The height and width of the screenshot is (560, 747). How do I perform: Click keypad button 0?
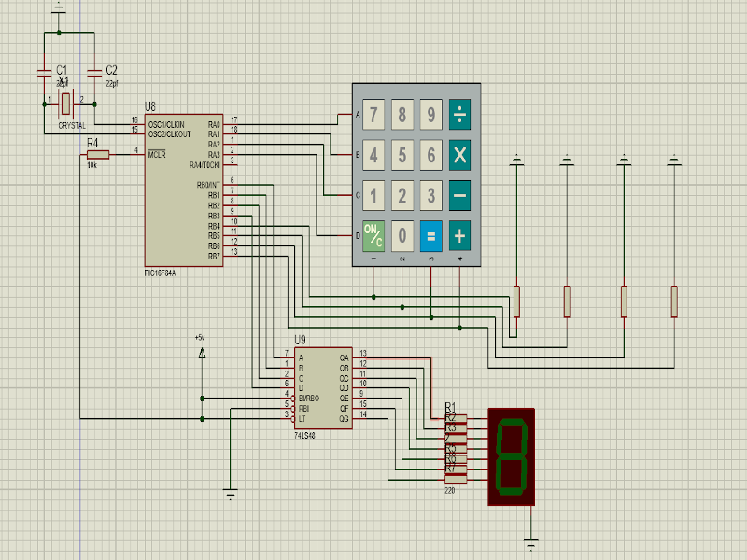pos(402,236)
